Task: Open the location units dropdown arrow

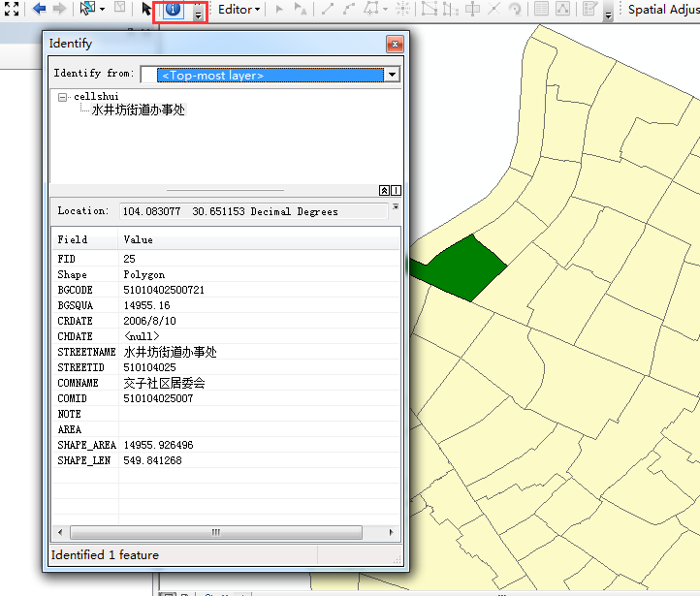Action: pyautogui.click(x=396, y=207)
